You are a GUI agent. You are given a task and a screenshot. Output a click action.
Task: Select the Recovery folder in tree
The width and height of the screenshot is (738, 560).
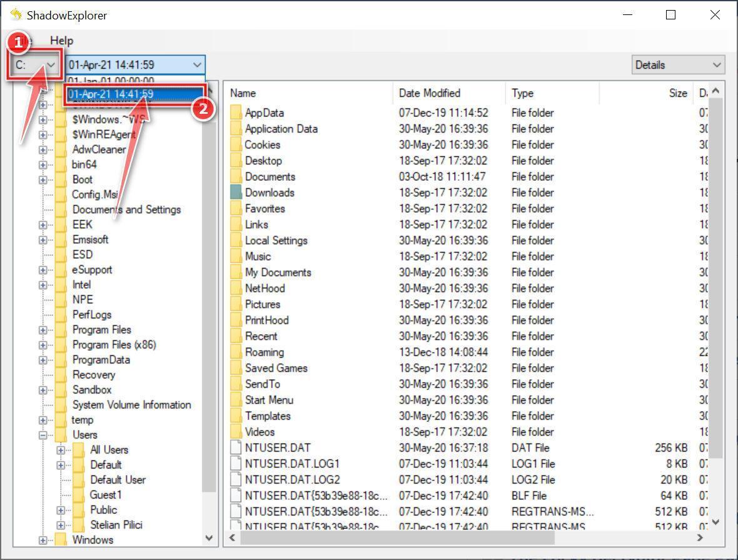(94, 375)
